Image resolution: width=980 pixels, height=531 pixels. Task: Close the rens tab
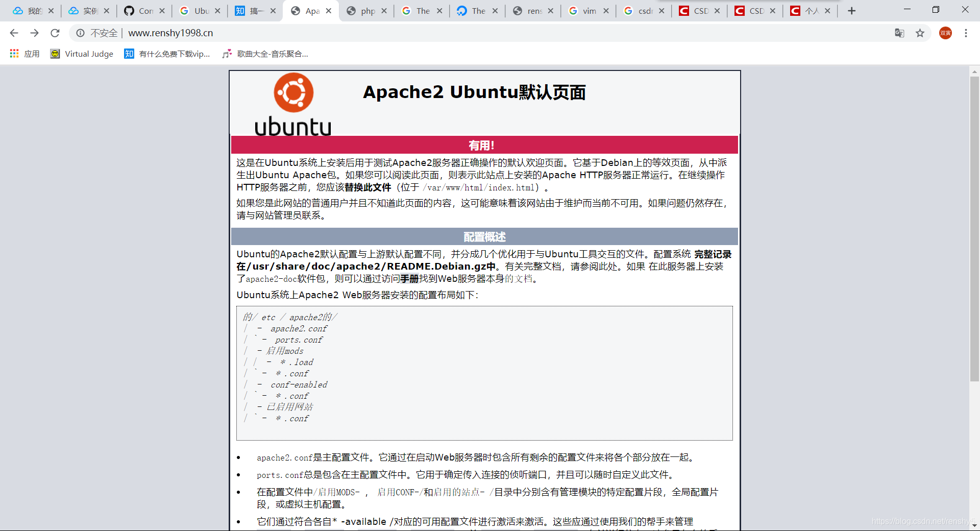pyautogui.click(x=551, y=11)
